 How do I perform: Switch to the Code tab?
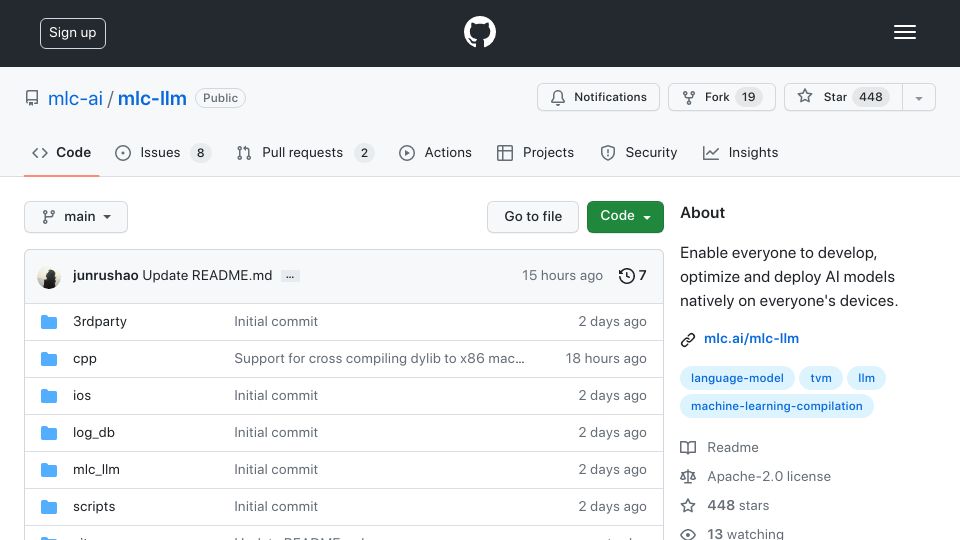coord(61,152)
